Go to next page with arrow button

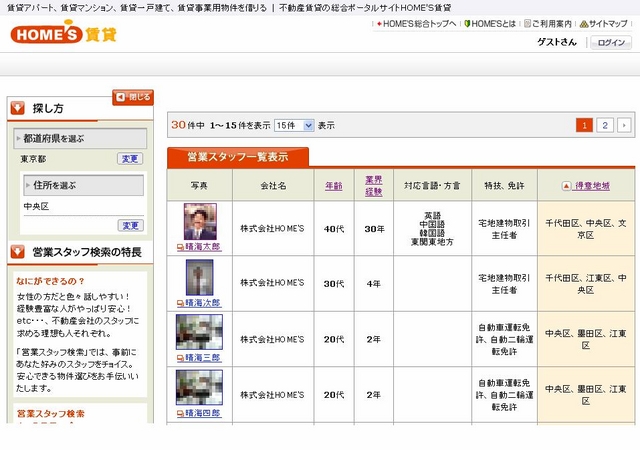[x=624, y=125]
